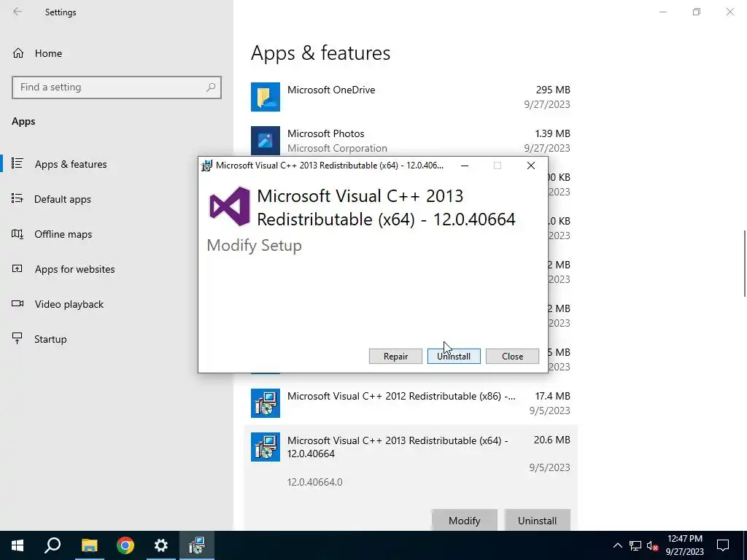Click the Startup sidebar icon
The width and height of the screenshot is (747, 560).
tap(18, 338)
